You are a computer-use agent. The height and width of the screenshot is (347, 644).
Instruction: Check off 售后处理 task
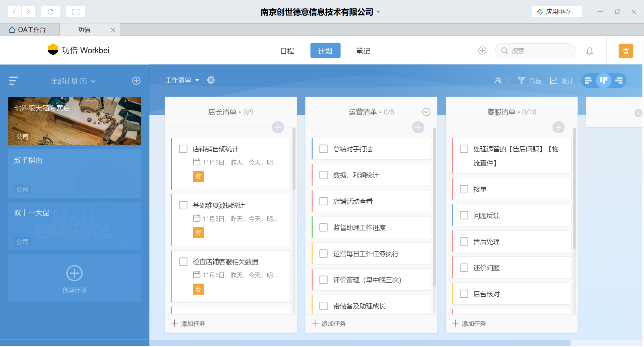click(464, 242)
